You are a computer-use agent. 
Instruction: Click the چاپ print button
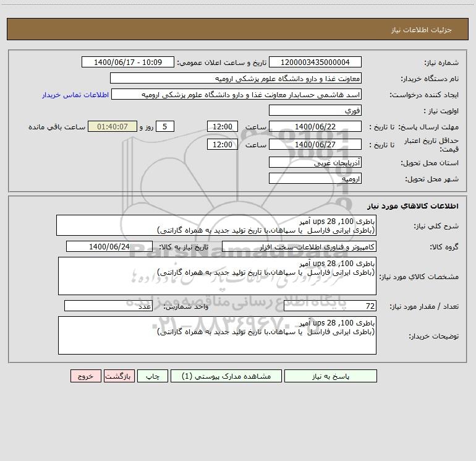tap(153, 376)
